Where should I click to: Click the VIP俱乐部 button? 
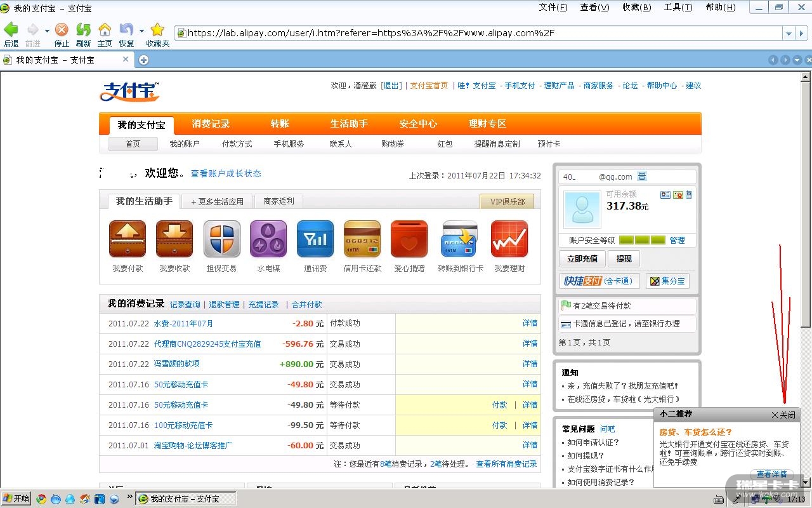click(507, 201)
